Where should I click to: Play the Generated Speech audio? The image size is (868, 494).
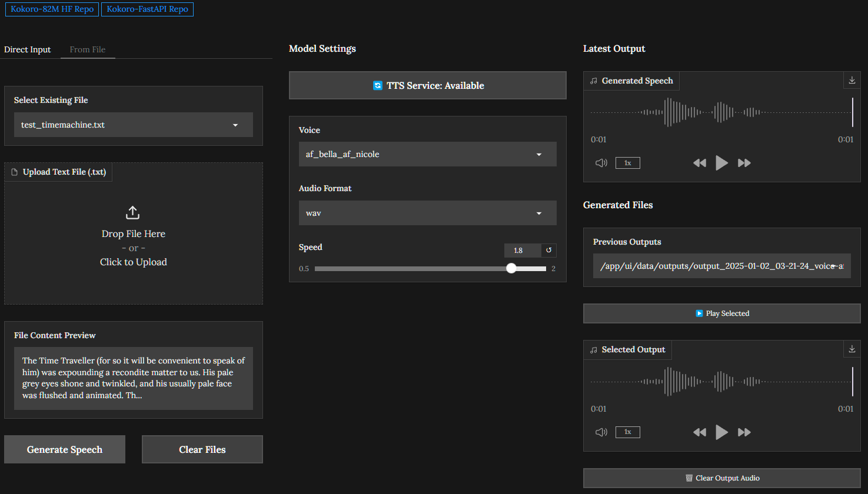(x=721, y=163)
